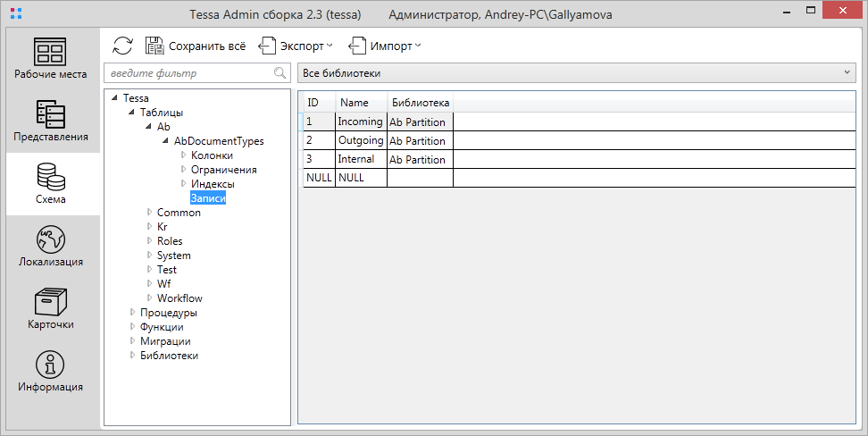This screenshot has width=868, height=436.
Task: Open the Рабочие места section
Action: click(x=50, y=59)
